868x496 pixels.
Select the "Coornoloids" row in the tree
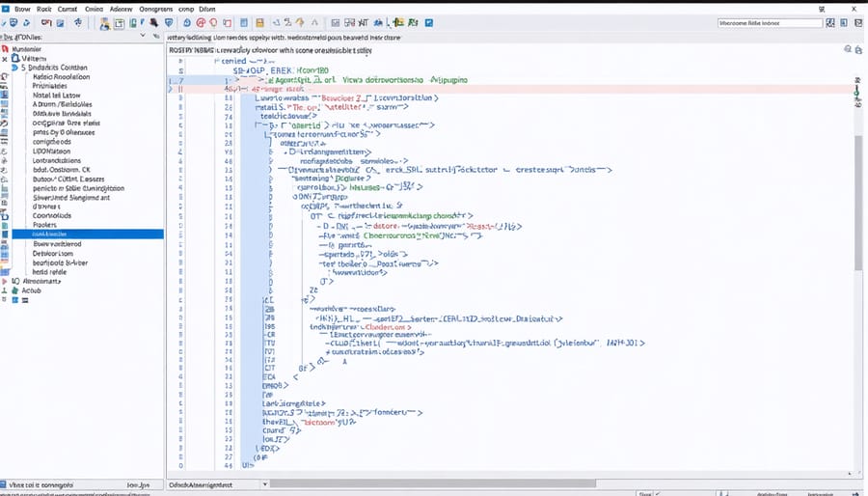pyautogui.click(x=52, y=216)
